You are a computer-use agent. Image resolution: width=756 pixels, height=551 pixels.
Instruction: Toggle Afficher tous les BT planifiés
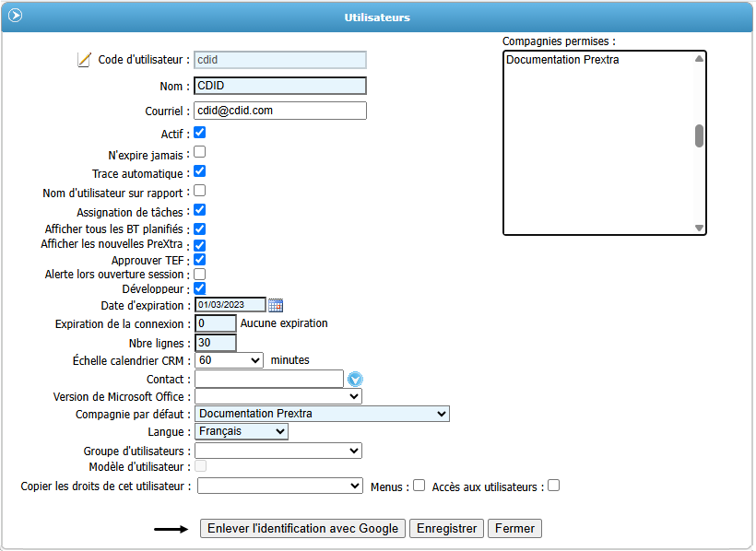click(200, 229)
